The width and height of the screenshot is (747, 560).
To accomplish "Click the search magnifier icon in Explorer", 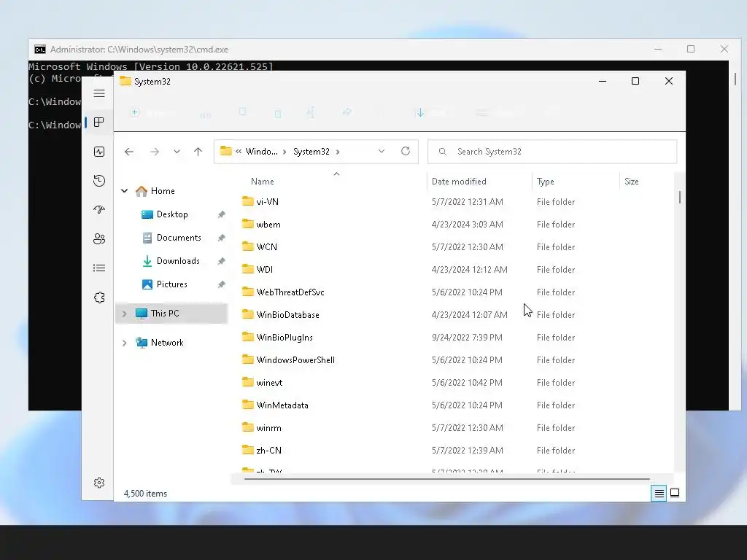I will 443,152.
